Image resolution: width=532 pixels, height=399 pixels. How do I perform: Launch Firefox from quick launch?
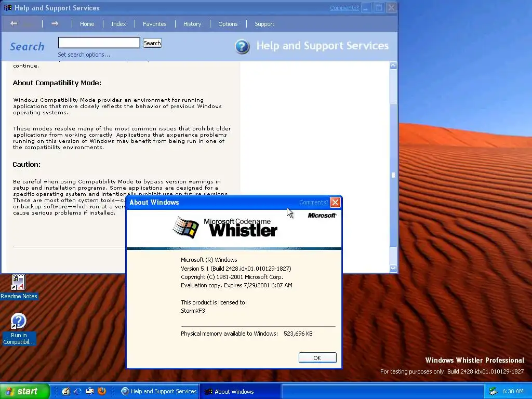click(101, 391)
